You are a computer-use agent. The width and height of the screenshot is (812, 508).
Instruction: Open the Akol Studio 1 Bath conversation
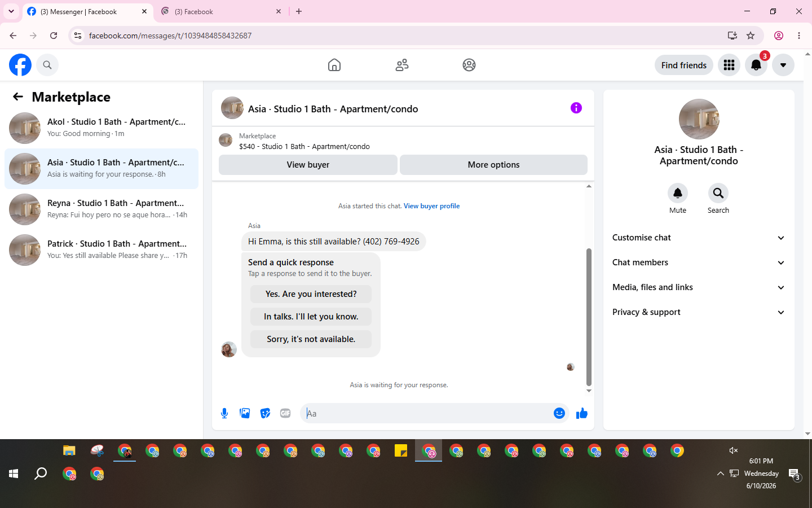coord(101,128)
